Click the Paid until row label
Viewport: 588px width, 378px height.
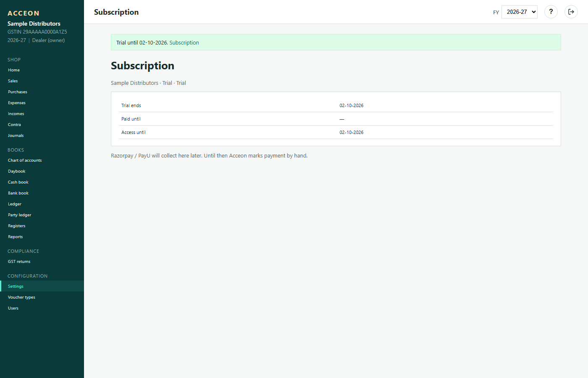click(x=131, y=119)
